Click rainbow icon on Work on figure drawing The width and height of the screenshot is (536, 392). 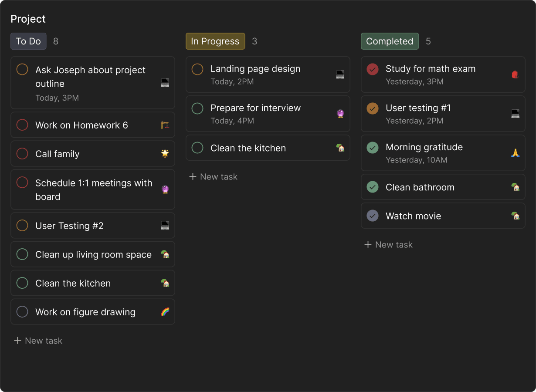point(165,312)
